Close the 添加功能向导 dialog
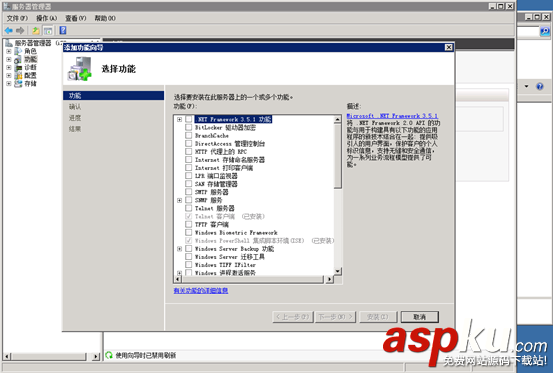 [x=449, y=47]
